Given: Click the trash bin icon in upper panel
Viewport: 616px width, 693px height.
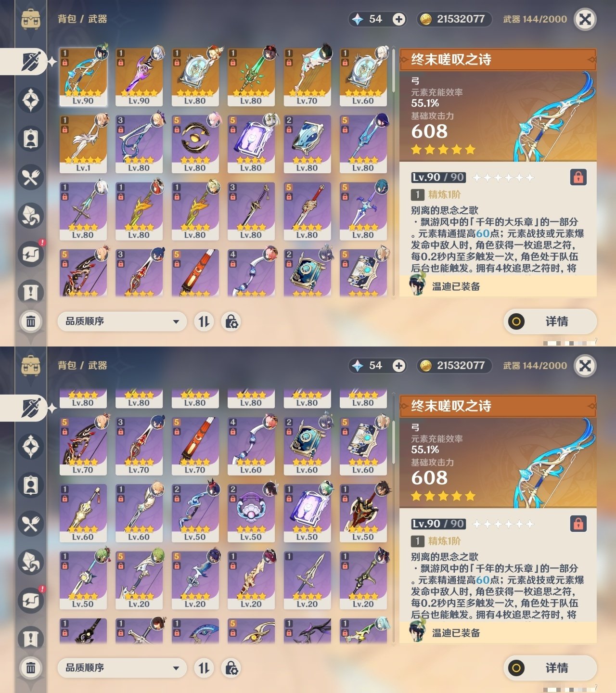Looking at the screenshot, I should 31,321.
